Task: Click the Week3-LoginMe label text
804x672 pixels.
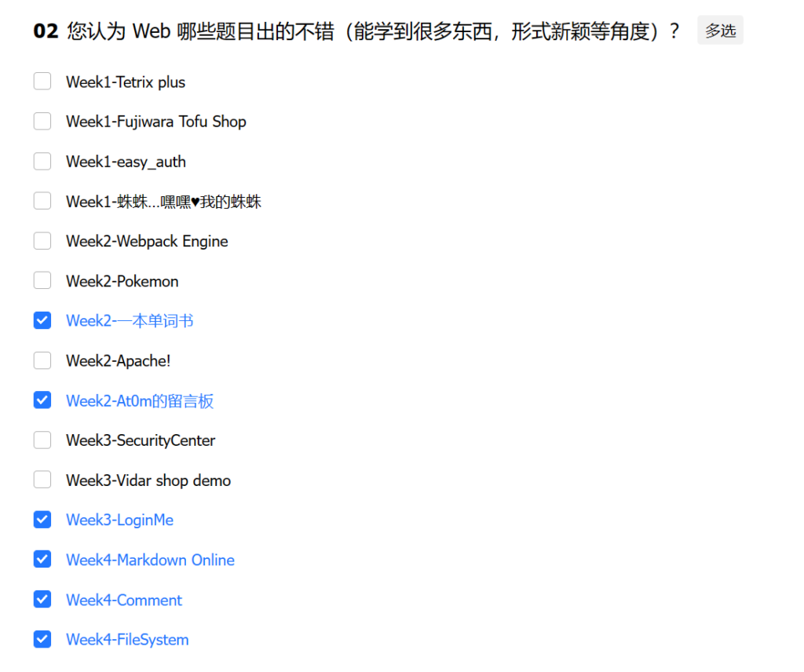Action: click(119, 520)
